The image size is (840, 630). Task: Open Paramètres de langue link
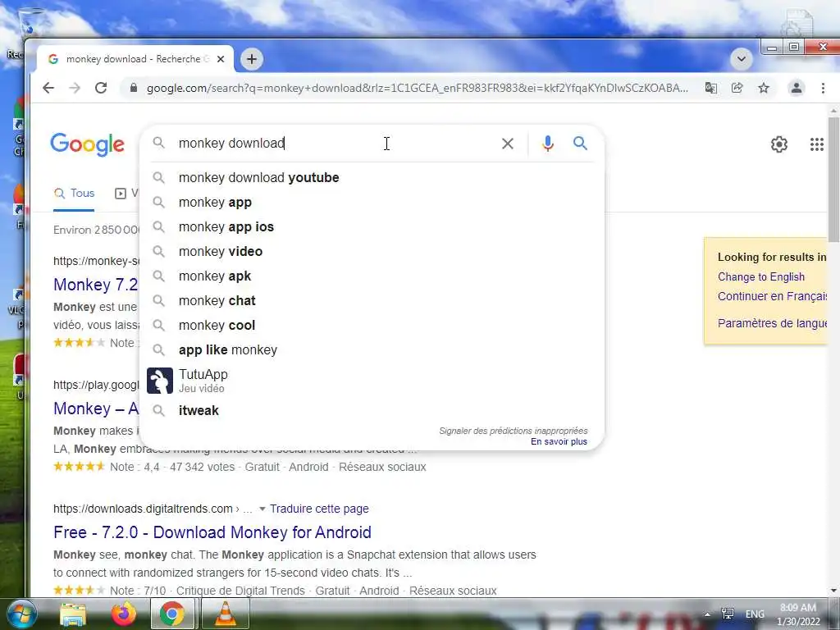(x=772, y=323)
